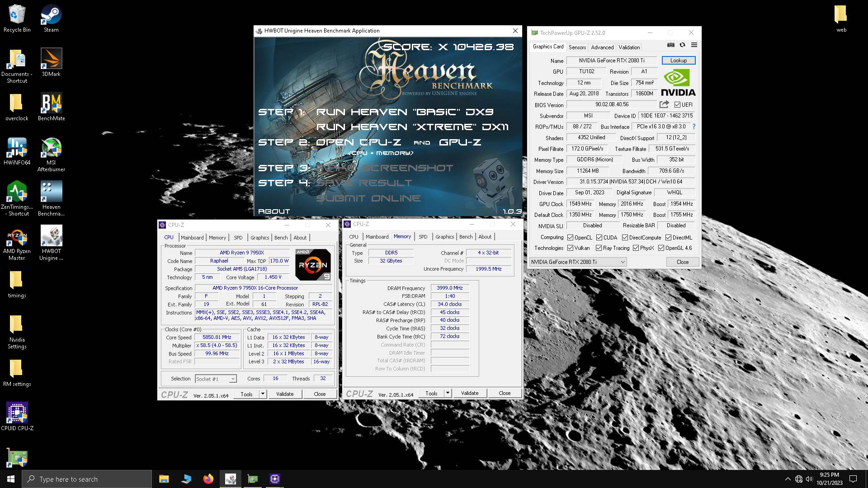868x488 pixels.
Task: Open Tools dropdown arrow in left CPU-Z
Action: (x=263, y=394)
